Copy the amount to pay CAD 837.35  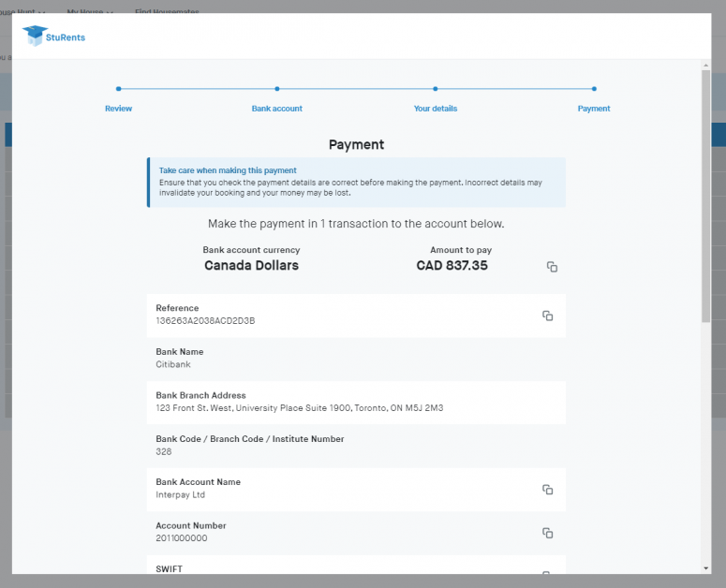(552, 267)
